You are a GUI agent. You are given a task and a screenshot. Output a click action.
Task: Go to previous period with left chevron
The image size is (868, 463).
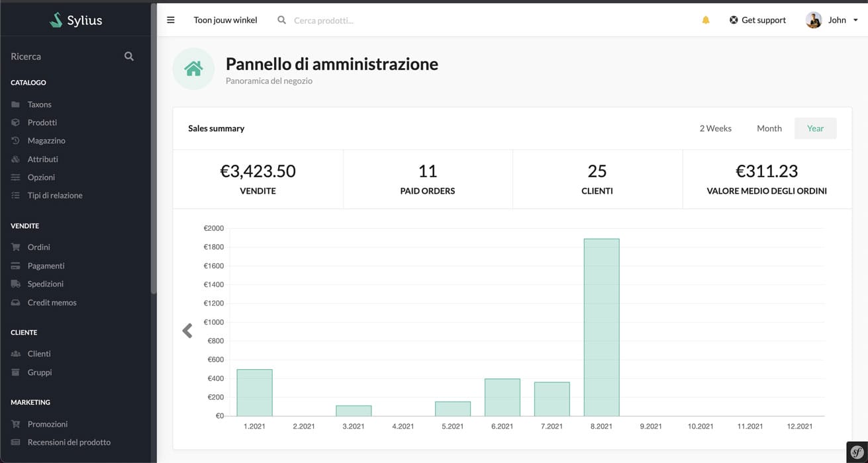187,331
